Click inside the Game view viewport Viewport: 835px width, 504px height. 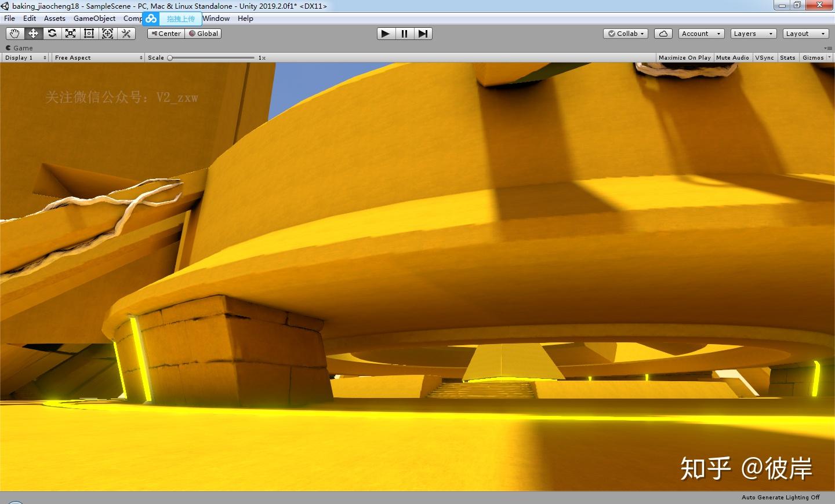[418, 277]
